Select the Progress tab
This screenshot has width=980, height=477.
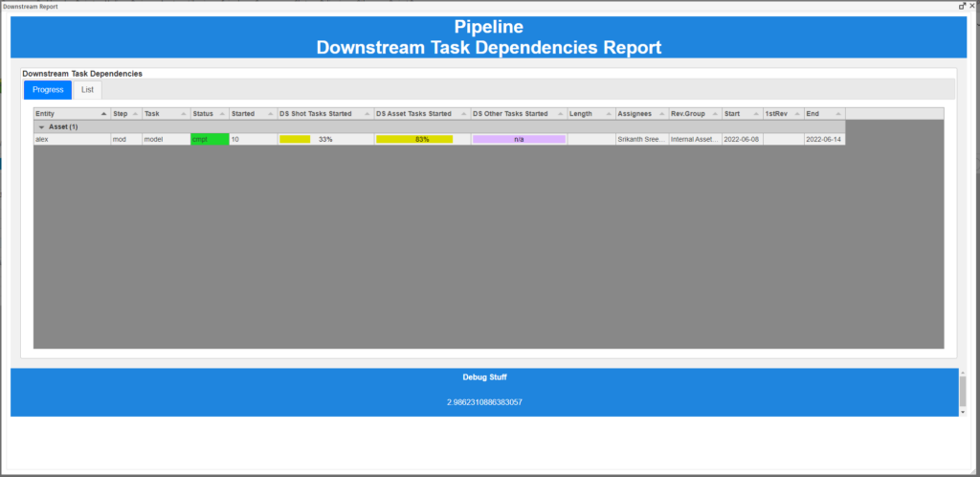[48, 90]
